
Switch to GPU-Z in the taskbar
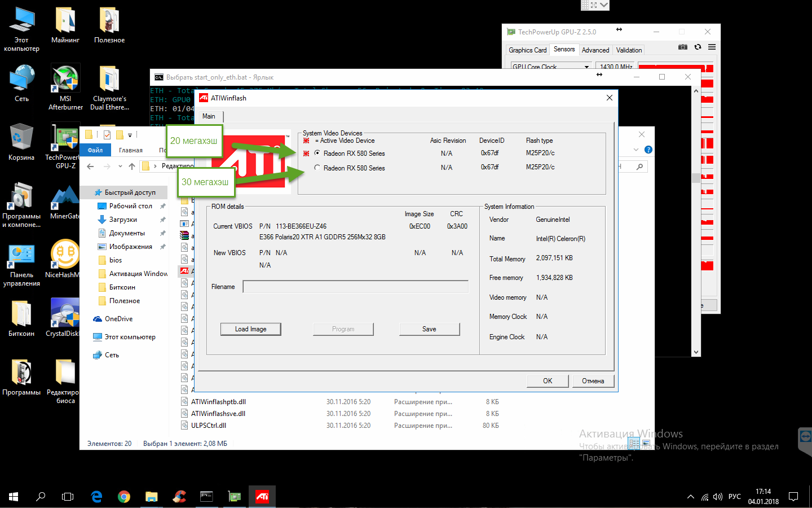tap(235, 497)
